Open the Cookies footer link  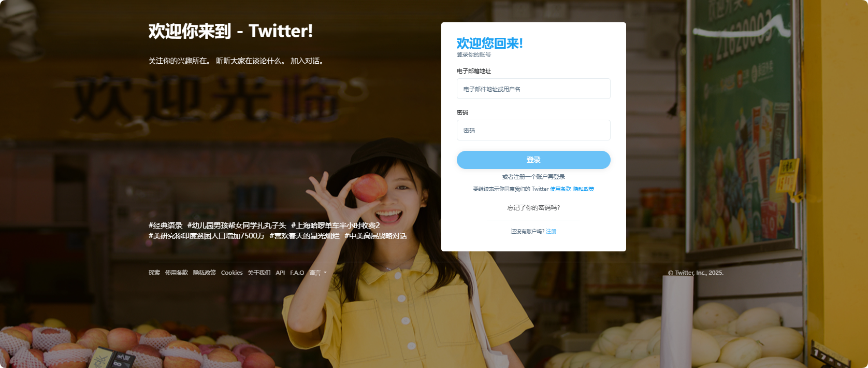pyautogui.click(x=232, y=273)
